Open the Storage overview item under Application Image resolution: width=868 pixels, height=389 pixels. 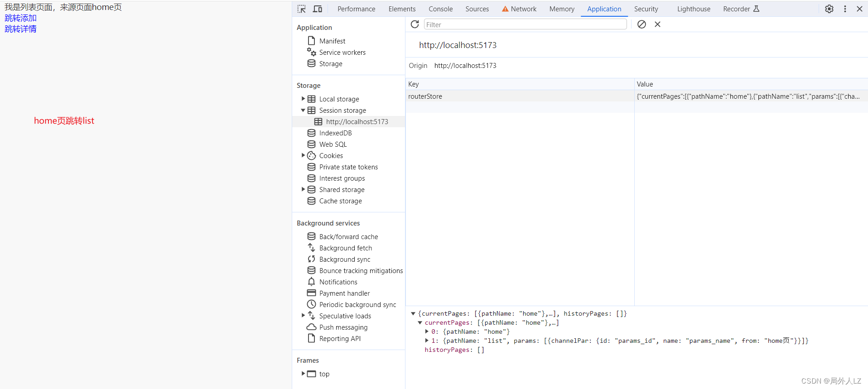click(331, 64)
